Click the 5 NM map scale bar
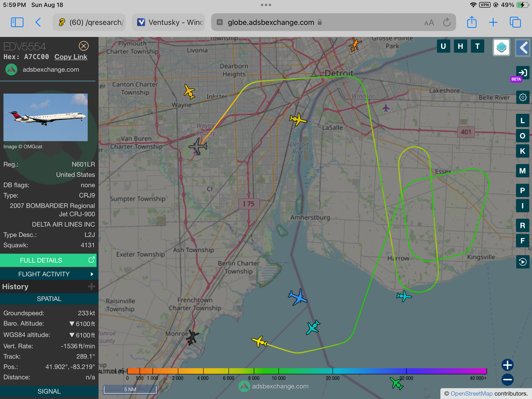 [x=130, y=389]
